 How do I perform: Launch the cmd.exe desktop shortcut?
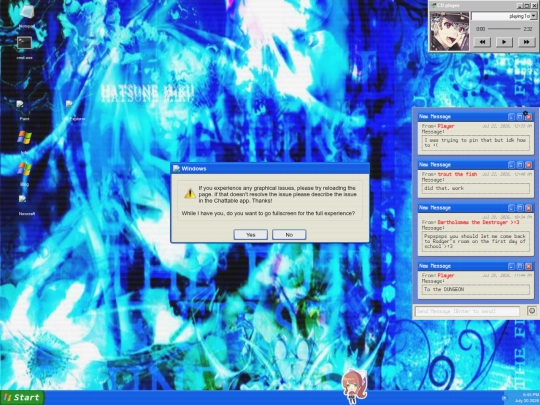pyautogui.click(x=24, y=48)
